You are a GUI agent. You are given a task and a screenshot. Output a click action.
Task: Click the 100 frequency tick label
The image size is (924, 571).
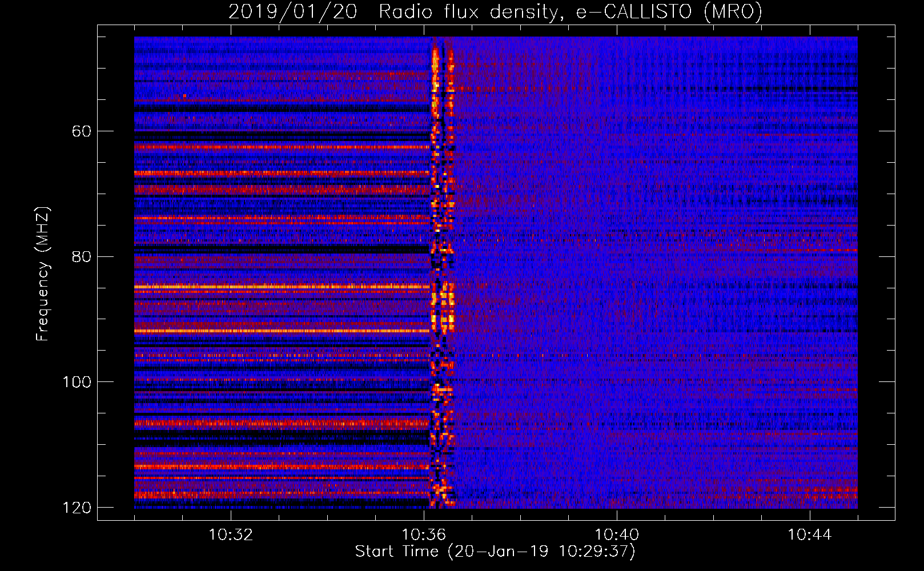(77, 382)
